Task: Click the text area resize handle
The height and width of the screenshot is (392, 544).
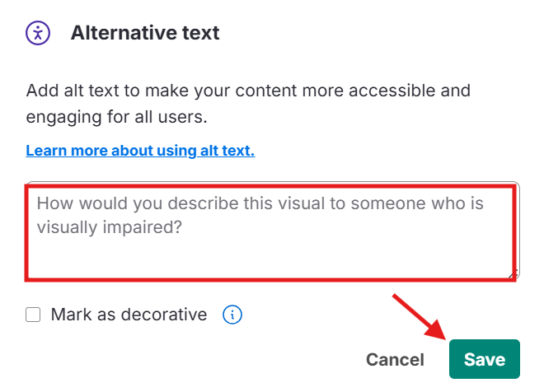Action: point(514,274)
